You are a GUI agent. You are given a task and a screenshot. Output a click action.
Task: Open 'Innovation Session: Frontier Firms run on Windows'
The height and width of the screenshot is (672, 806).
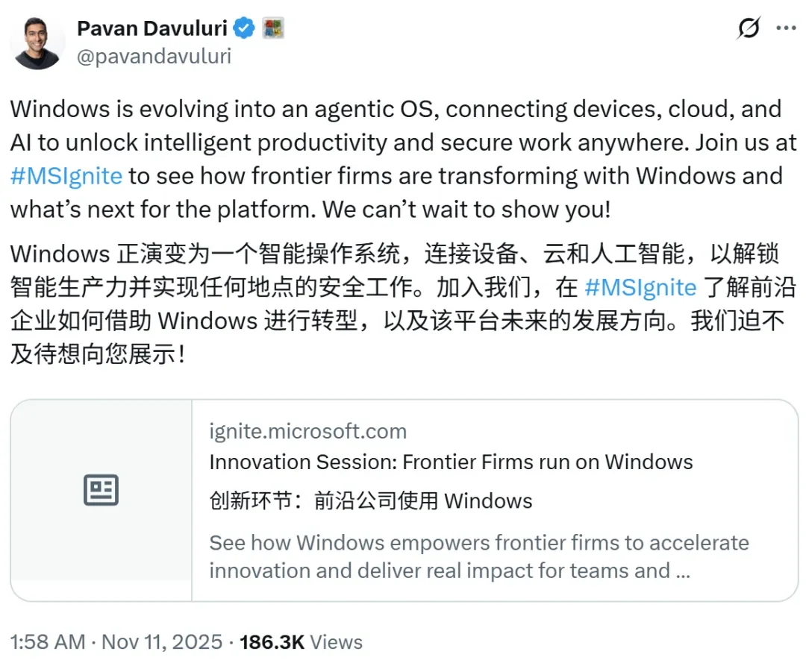(450, 462)
